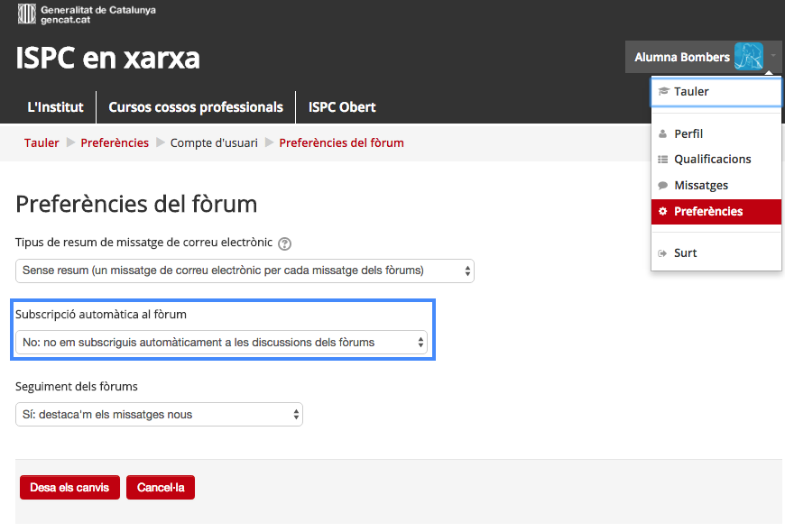785x532 pixels.
Task: Click the help question mark icon
Action: click(285, 243)
